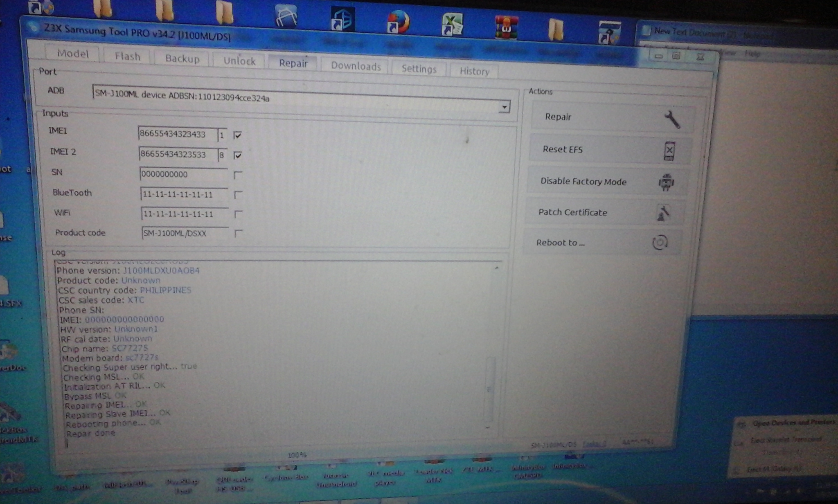The image size is (838, 504).
Task: Click the Z3X Samsung Tool title bar icon
Action: coord(33,27)
